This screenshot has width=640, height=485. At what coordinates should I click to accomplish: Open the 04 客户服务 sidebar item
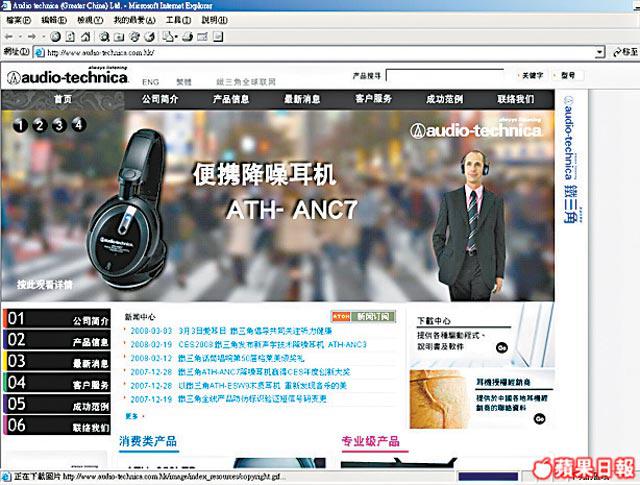click(x=57, y=383)
